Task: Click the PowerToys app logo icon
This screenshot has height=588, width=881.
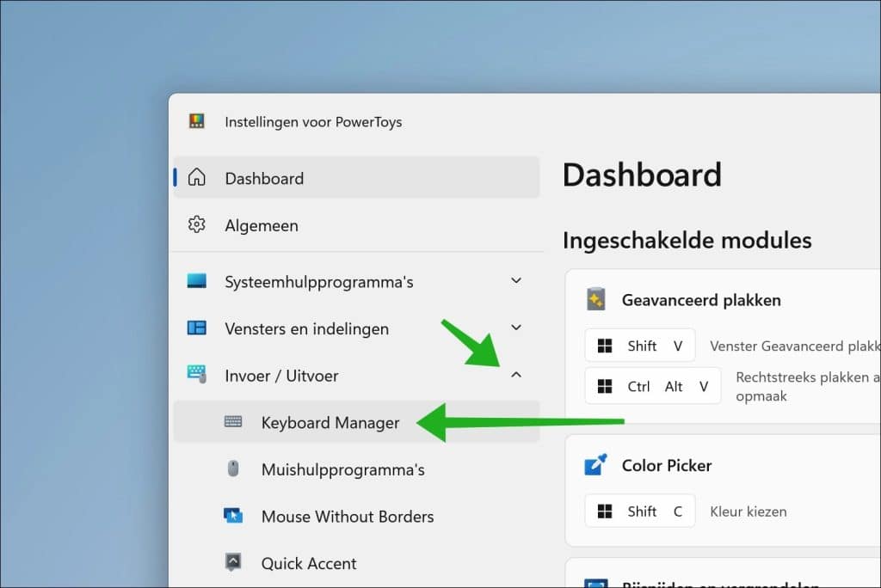Action: (x=197, y=121)
